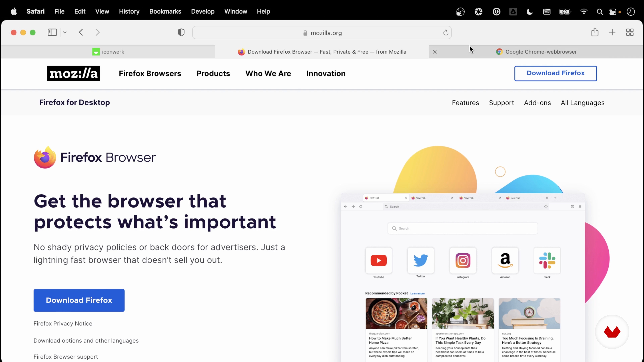Click the Firefox for Desktop heading link
This screenshot has height=362, width=644.
click(x=74, y=102)
